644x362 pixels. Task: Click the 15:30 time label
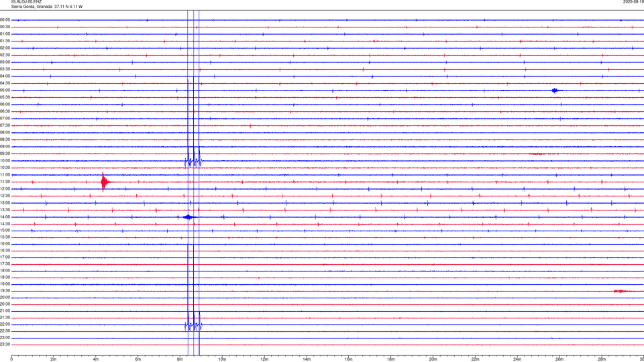[5, 237]
